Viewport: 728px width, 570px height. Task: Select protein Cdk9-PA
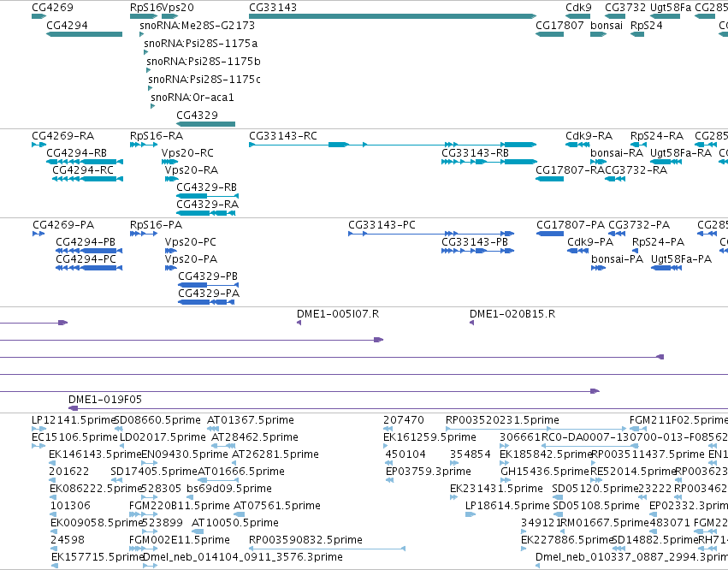pos(578,251)
